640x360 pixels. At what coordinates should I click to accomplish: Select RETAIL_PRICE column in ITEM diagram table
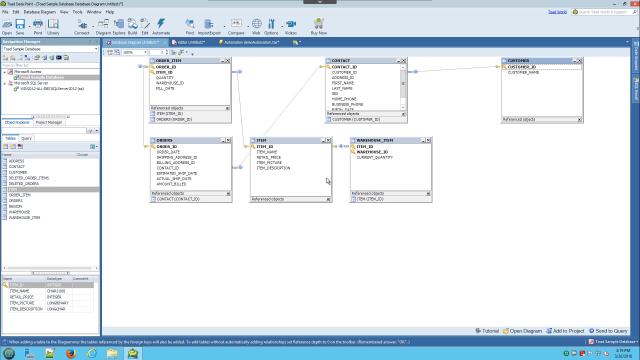[x=269, y=157]
